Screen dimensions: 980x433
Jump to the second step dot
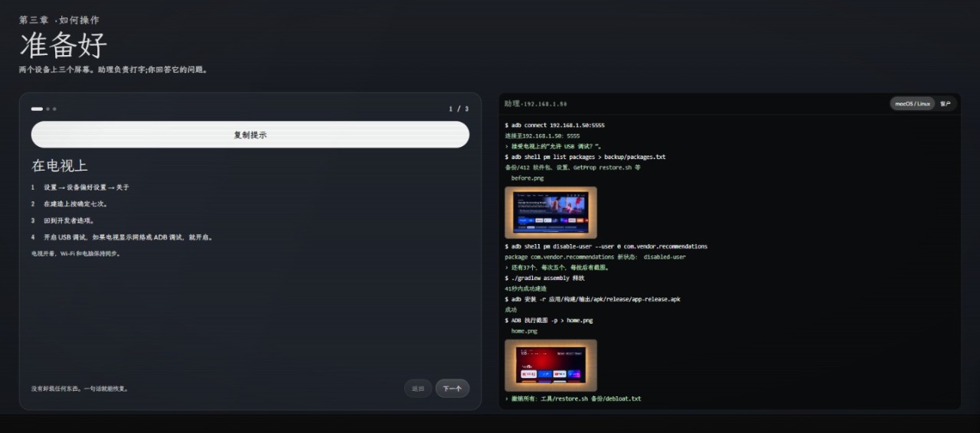(47, 109)
